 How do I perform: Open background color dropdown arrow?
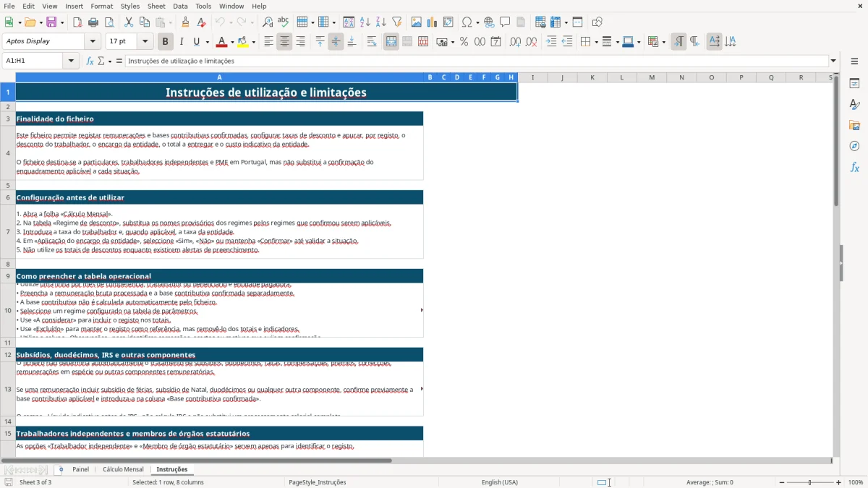253,42
